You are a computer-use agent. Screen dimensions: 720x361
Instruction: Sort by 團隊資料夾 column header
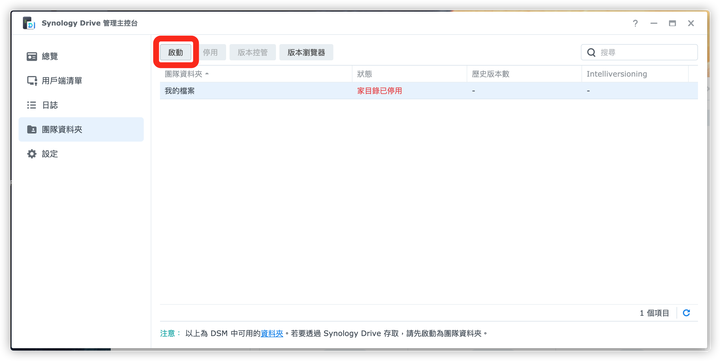[256, 74]
